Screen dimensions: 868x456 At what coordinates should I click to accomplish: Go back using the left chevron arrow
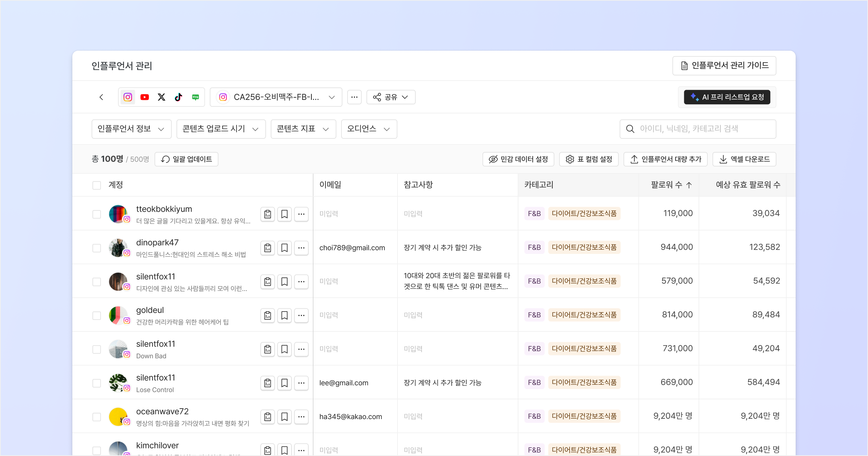point(101,97)
